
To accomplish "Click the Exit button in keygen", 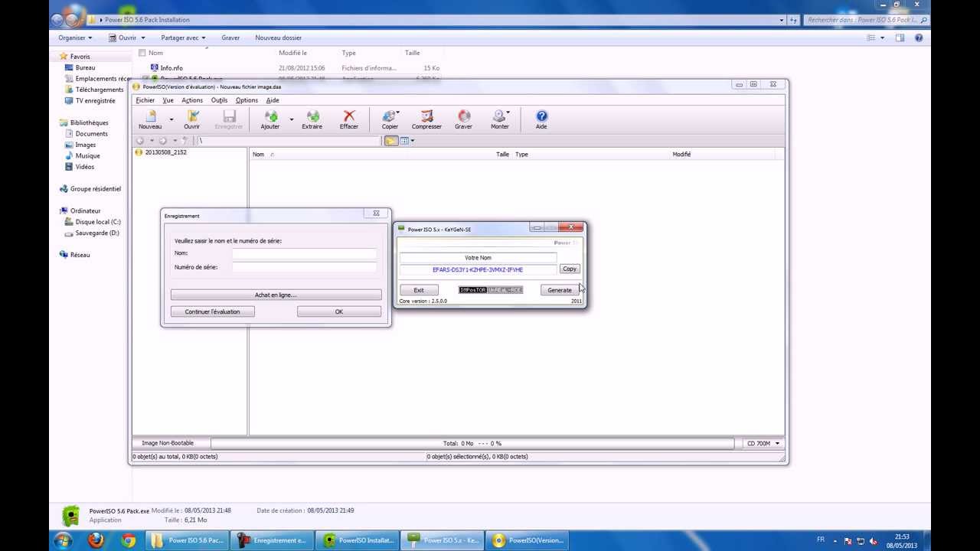I will [419, 290].
